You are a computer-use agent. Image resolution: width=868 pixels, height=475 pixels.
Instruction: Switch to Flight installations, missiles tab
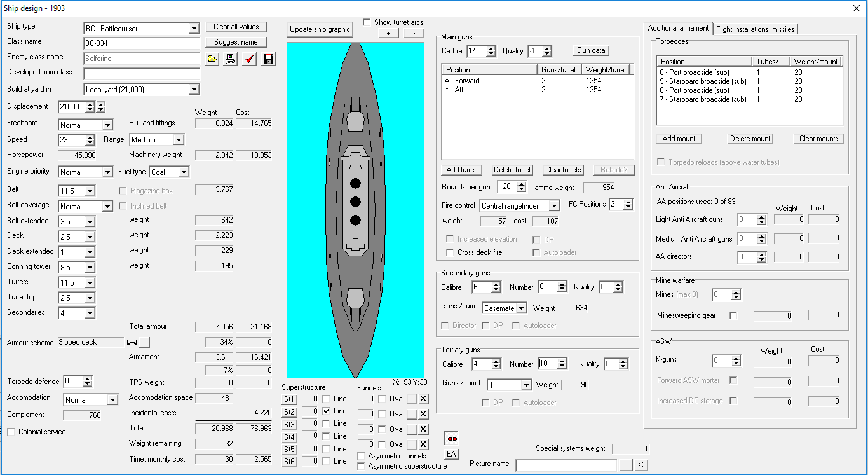[x=755, y=29]
